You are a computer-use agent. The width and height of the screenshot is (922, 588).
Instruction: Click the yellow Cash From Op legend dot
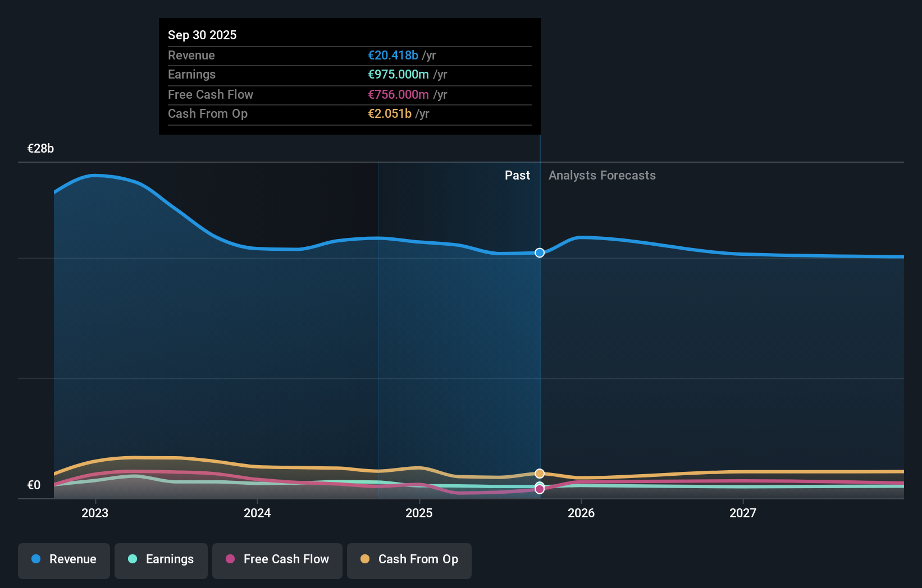coord(366,559)
